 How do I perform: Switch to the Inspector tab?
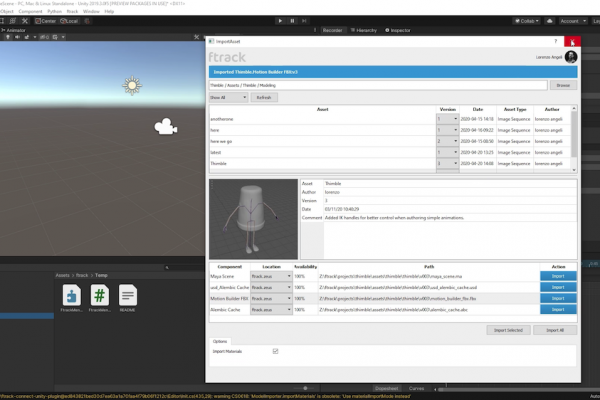(x=398, y=30)
